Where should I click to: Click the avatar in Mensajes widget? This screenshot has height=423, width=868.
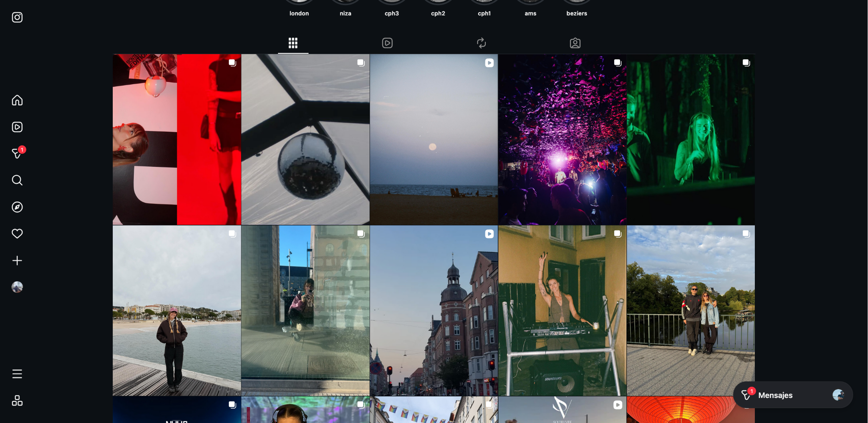[838, 395]
